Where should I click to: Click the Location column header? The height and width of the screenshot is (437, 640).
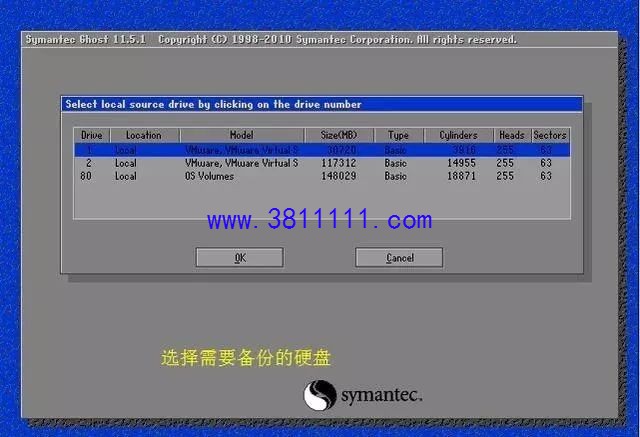pyautogui.click(x=144, y=135)
